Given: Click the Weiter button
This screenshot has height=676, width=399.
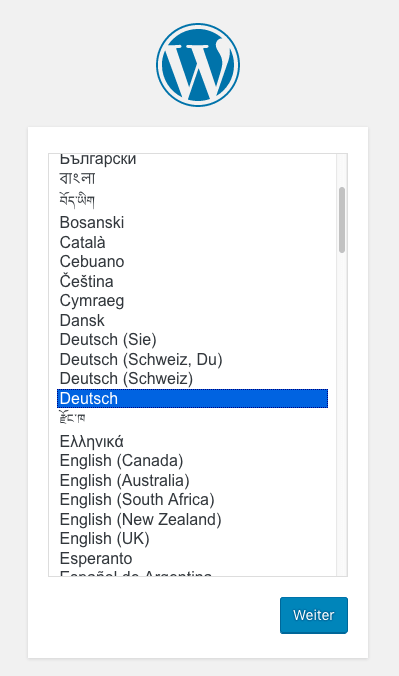Looking at the screenshot, I should (x=314, y=615).
